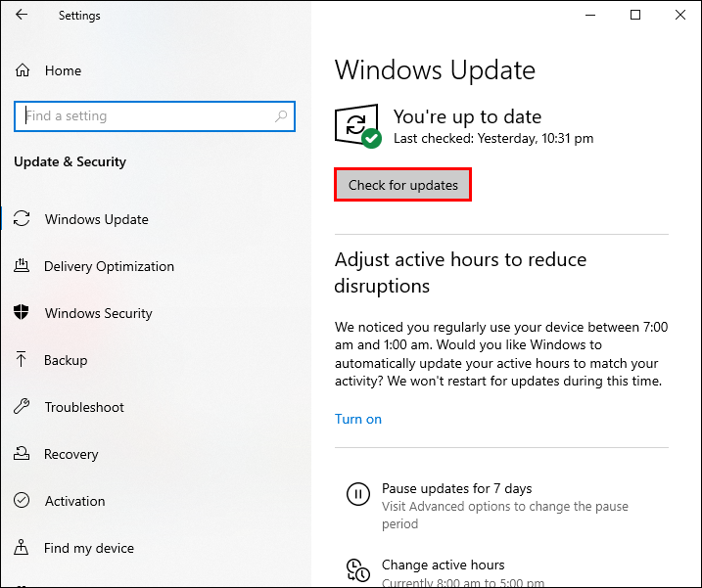Click 'Last checked: Yesterday, 10:31 pm' text
Screen dimensions: 702x588
click(493, 138)
